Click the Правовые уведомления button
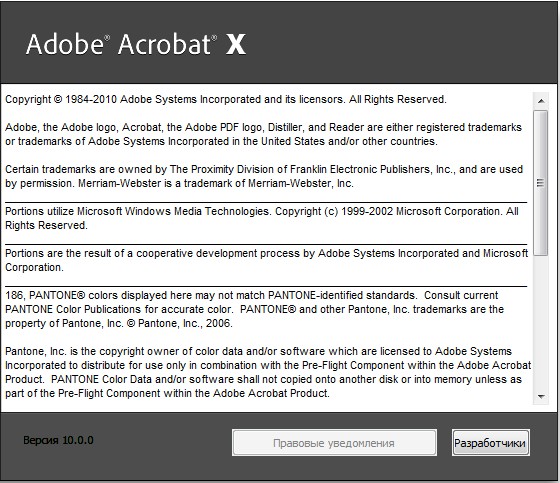The image size is (560, 483). tap(334, 443)
